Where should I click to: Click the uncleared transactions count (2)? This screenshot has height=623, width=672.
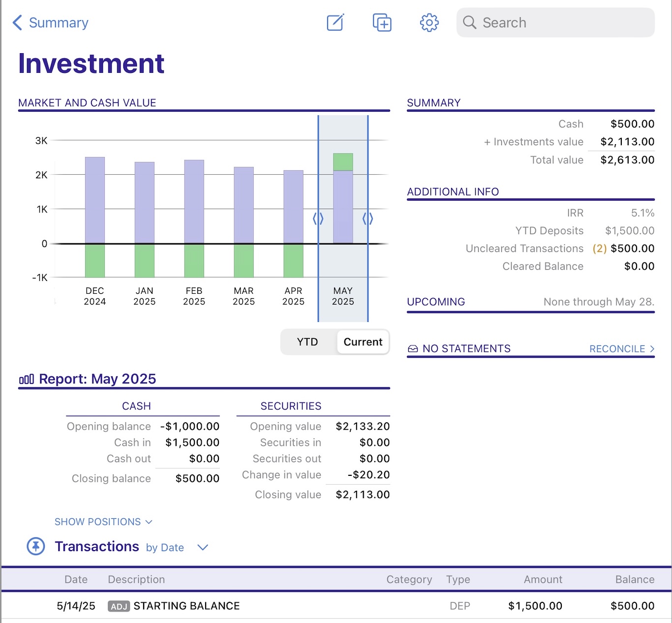pyautogui.click(x=599, y=249)
